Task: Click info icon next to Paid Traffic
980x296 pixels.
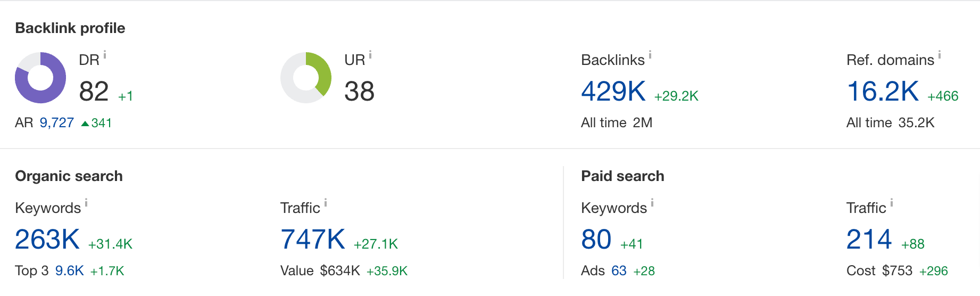Action: [x=892, y=203]
